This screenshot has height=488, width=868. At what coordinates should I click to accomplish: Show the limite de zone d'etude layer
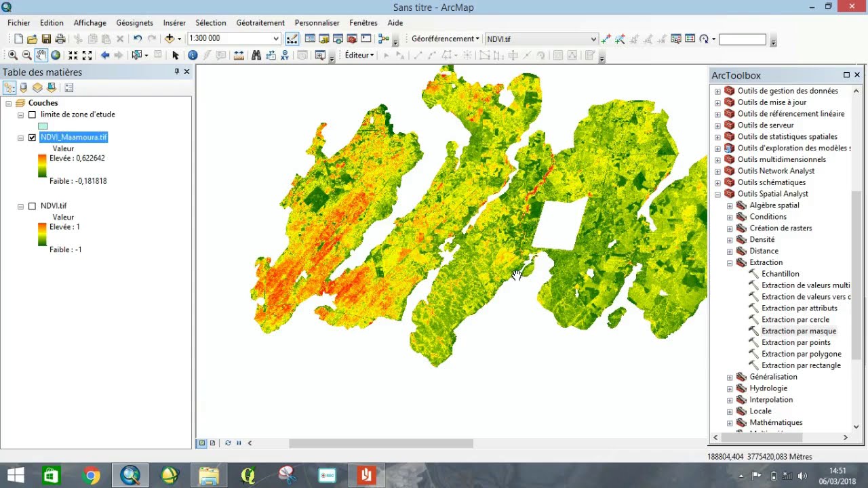click(x=32, y=115)
